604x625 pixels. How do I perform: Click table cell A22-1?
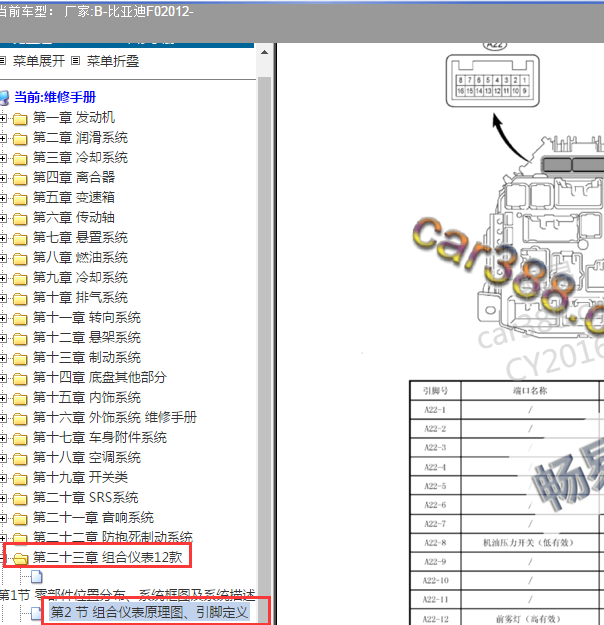click(x=435, y=410)
